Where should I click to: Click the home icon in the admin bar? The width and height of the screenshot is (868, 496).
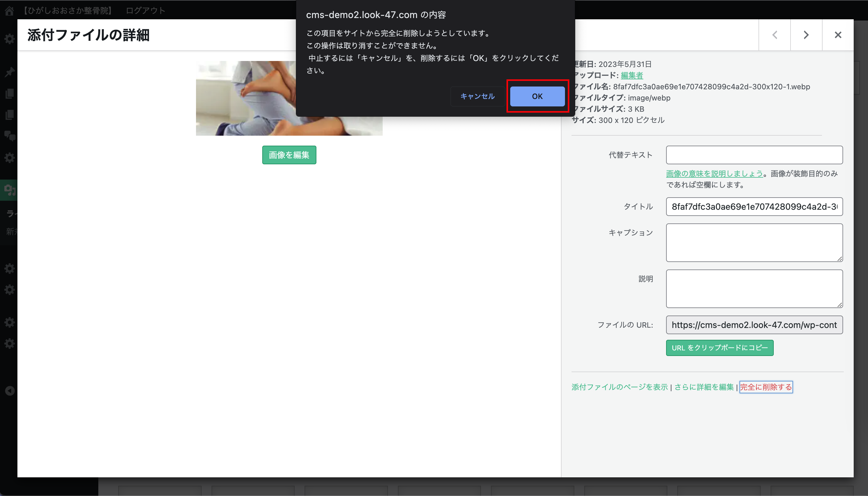tap(10, 11)
